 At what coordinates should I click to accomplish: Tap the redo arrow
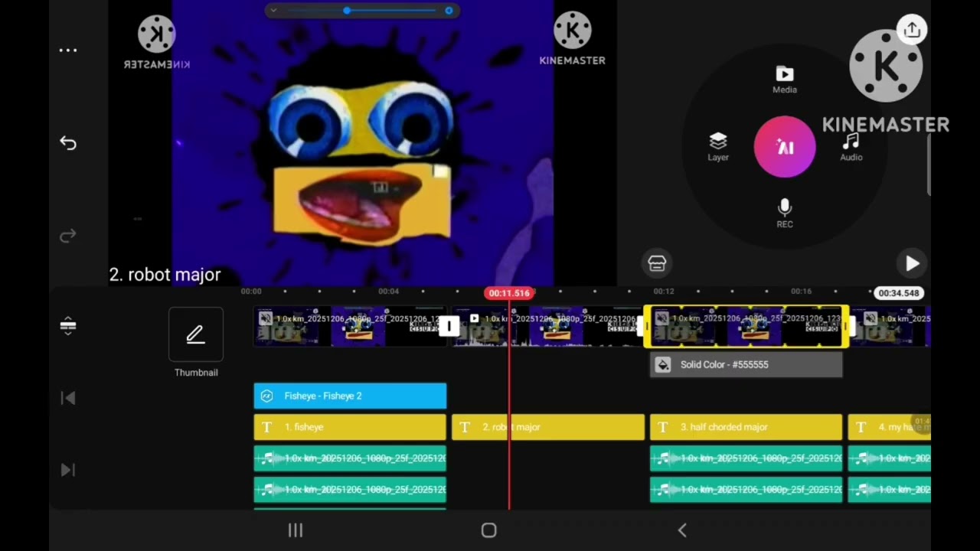point(68,236)
